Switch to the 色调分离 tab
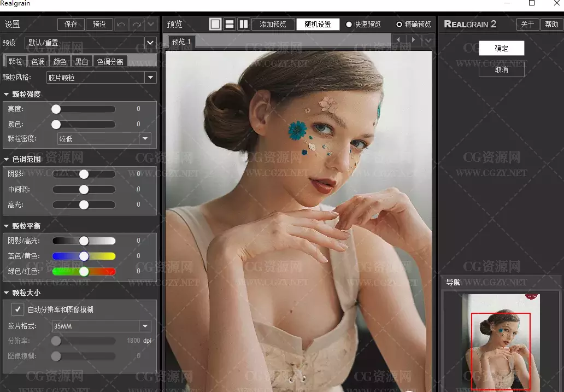The width and height of the screenshot is (564, 392). tap(110, 62)
